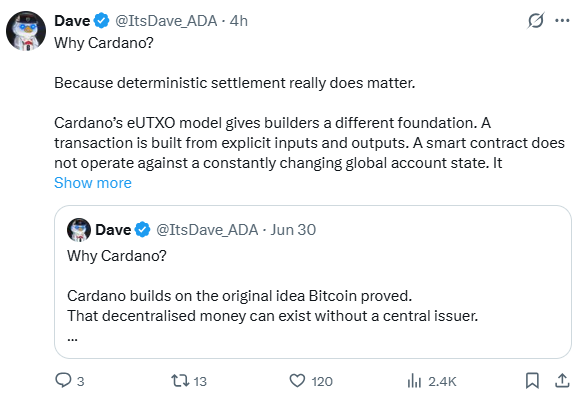Bookmark this post

532,381
